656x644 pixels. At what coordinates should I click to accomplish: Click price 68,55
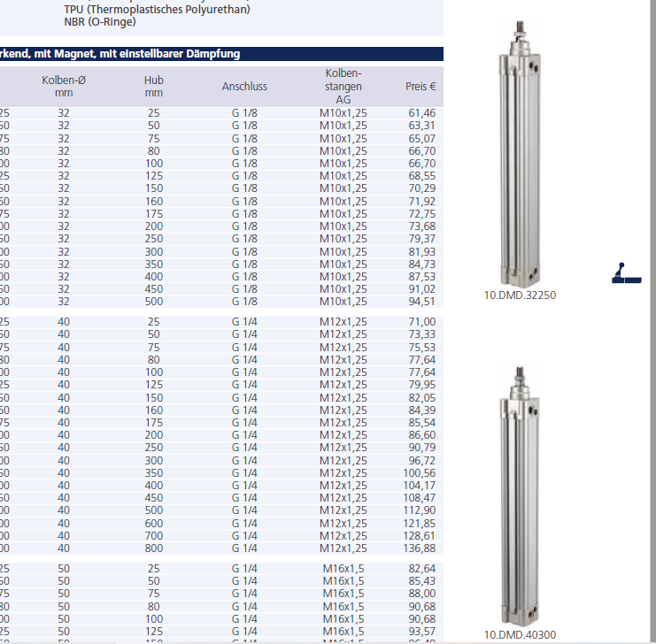(x=421, y=176)
